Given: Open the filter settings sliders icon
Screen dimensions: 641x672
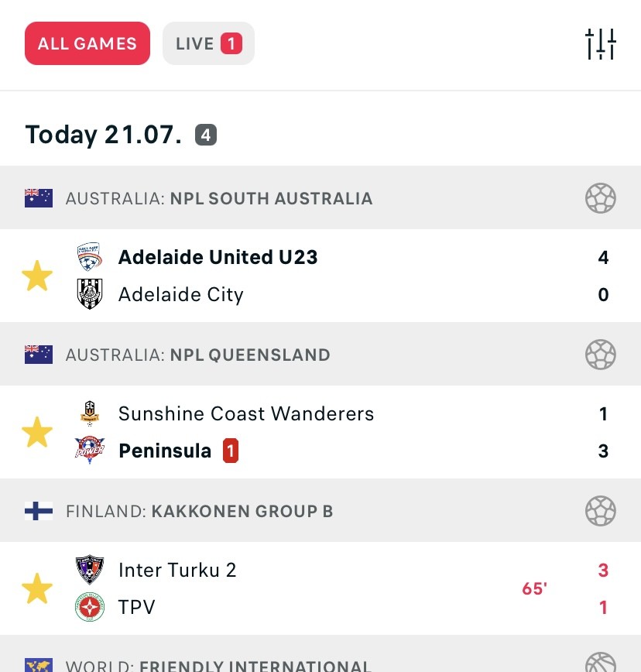Looking at the screenshot, I should point(600,43).
